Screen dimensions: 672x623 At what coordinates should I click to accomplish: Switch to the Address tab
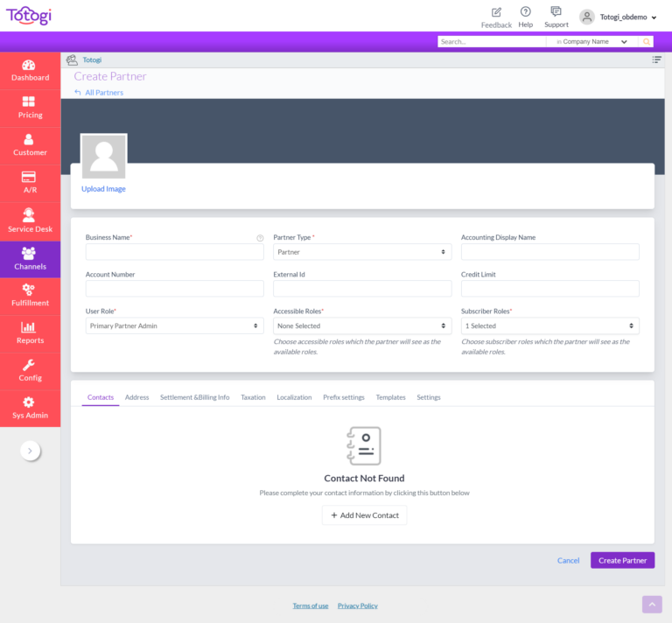pos(136,397)
